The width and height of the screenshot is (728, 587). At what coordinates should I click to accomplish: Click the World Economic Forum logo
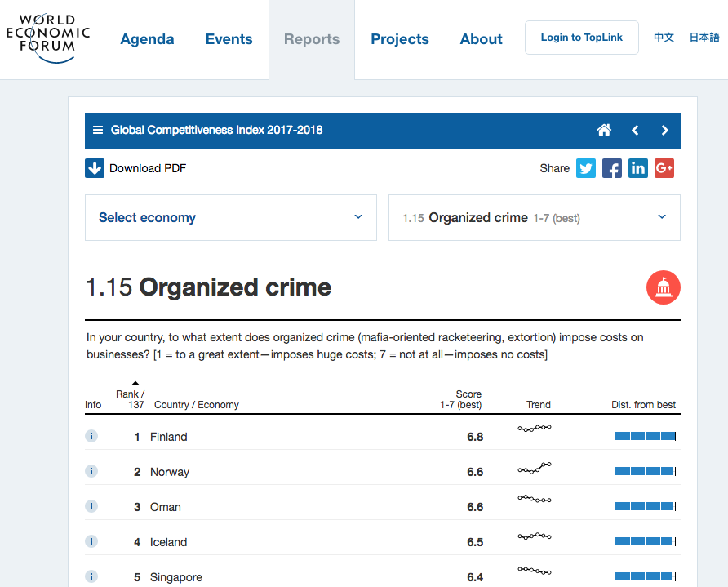click(x=48, y=38)
